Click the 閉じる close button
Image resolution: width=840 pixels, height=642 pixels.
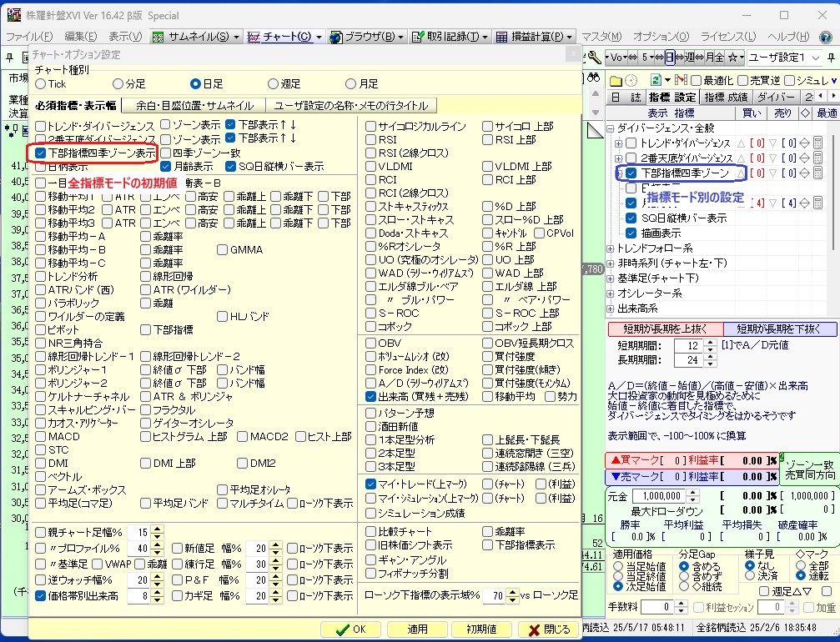point(549,629)
